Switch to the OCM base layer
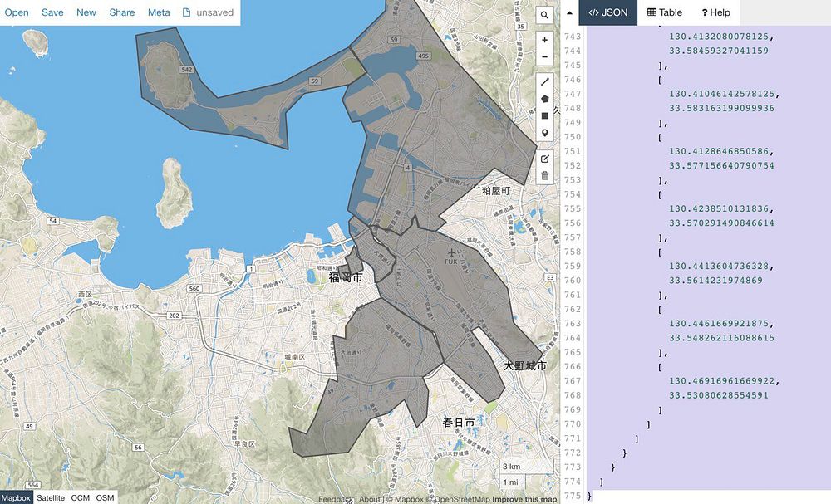831x504 pixels. 80,497
